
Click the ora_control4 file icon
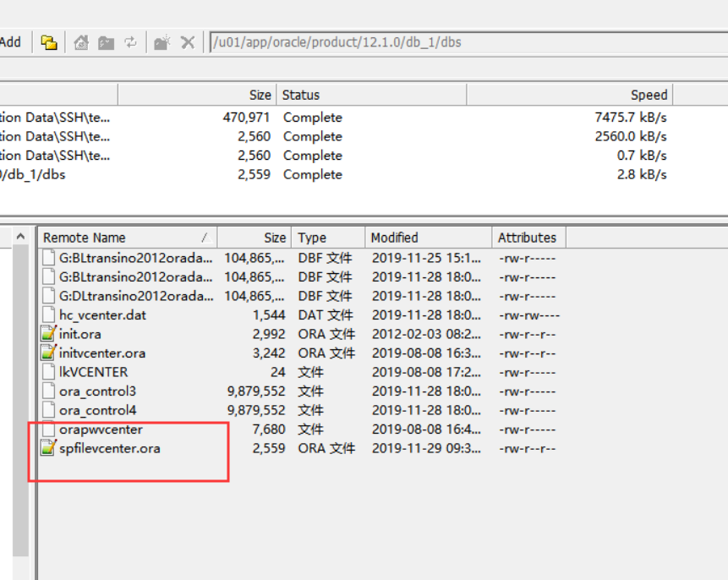pos(48,410)
